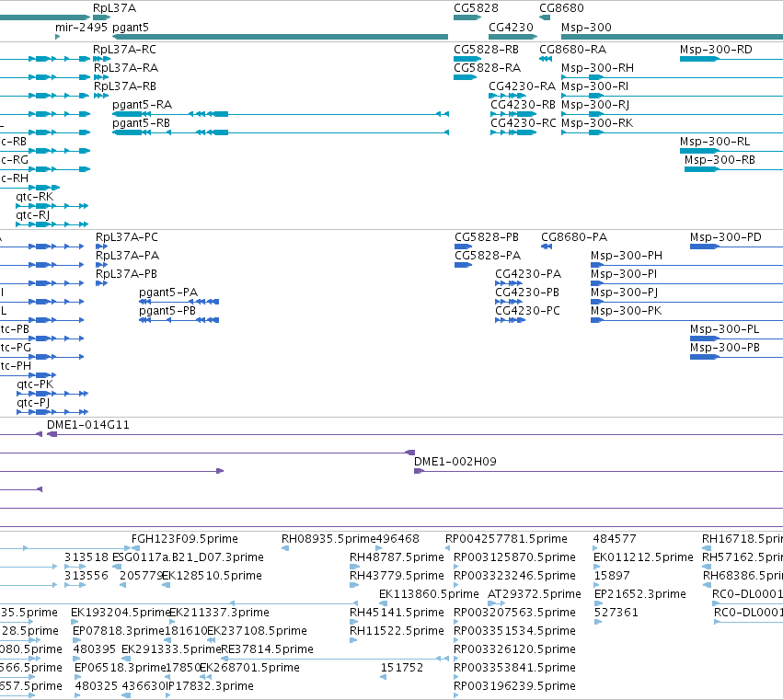This screenshot has width=783, height=700.
Task: Select the RH45141.5prime EST label
Action: tap(397, 613)
